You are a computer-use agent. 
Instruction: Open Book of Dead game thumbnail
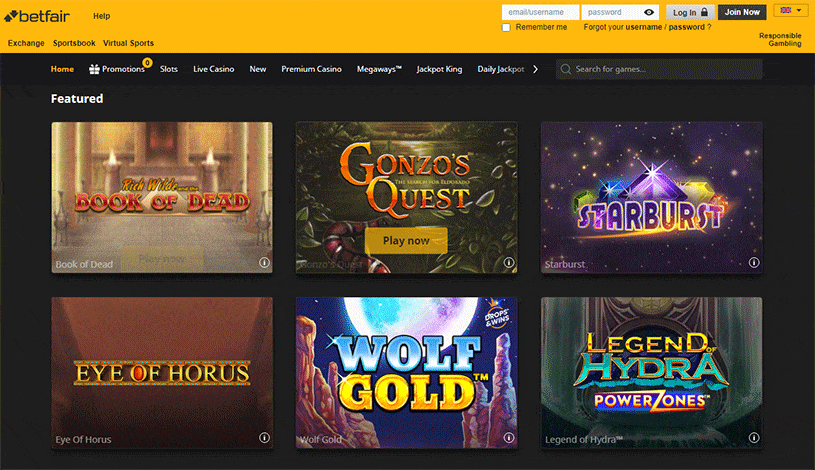coord(162,198)
